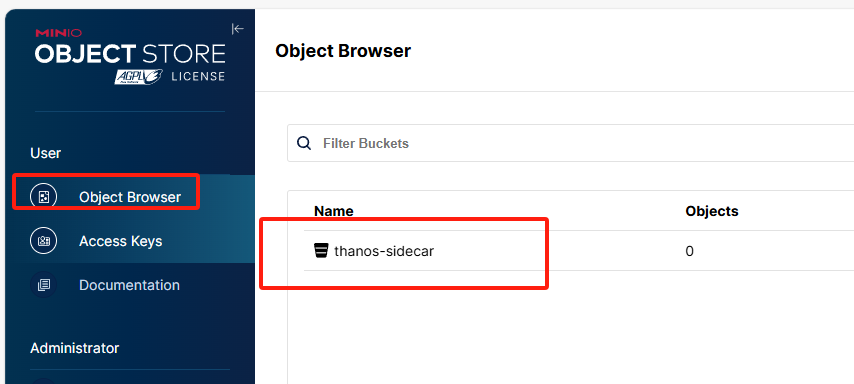Click the Access Keys sidebar icon
The height and width of the screenshot is (384, 854).
coord(44,241)
